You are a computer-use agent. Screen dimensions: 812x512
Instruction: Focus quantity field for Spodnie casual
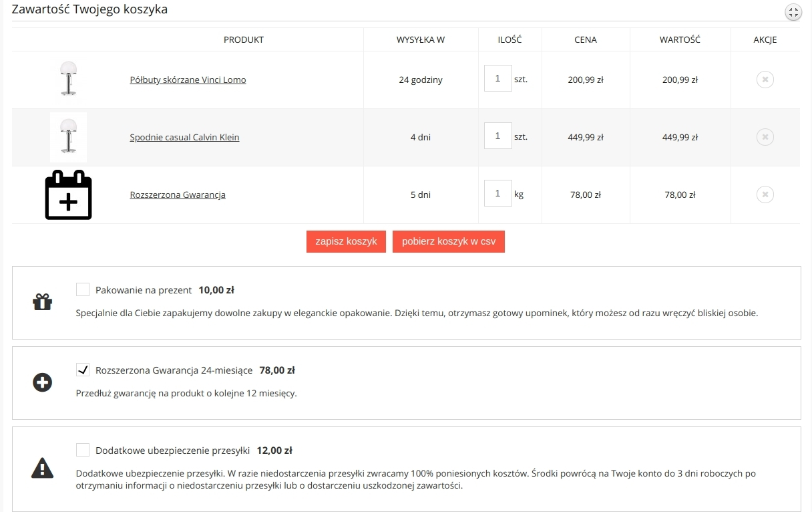498,136
